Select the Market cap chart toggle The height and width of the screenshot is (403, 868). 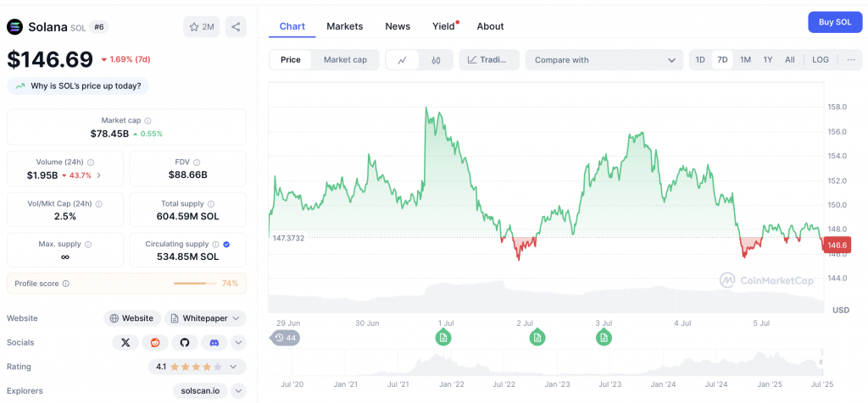tap(345, 60)
